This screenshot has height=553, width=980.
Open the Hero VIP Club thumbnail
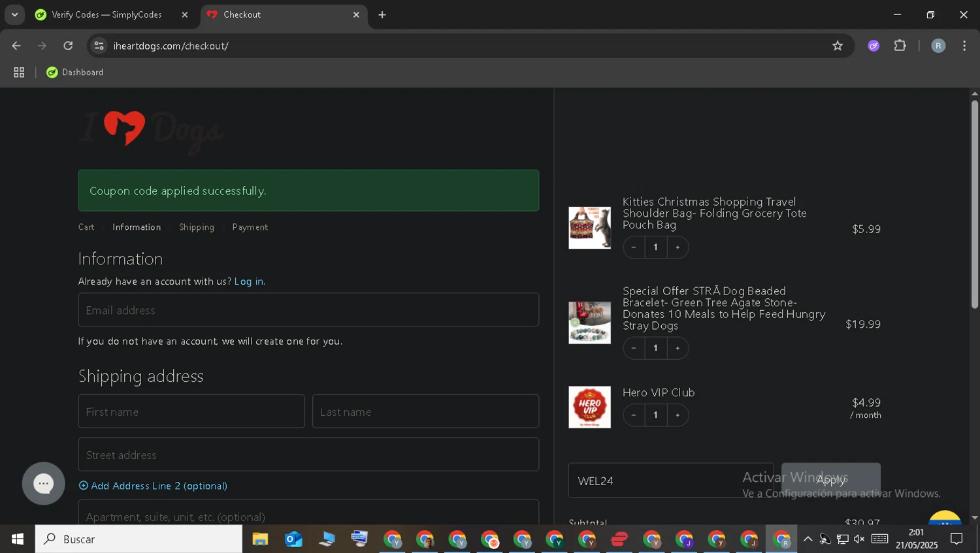coord(589,407)
